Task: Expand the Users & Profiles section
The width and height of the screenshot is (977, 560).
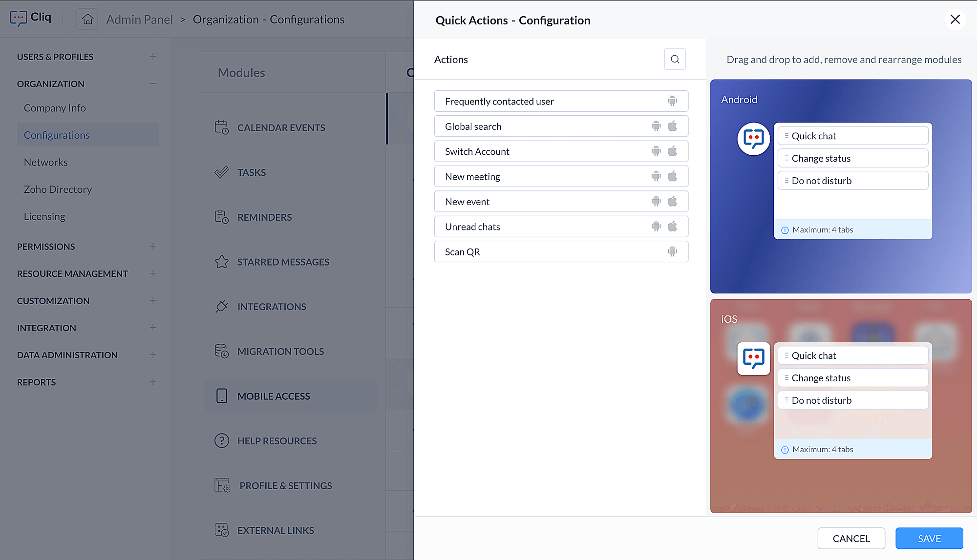Action: 153,57
